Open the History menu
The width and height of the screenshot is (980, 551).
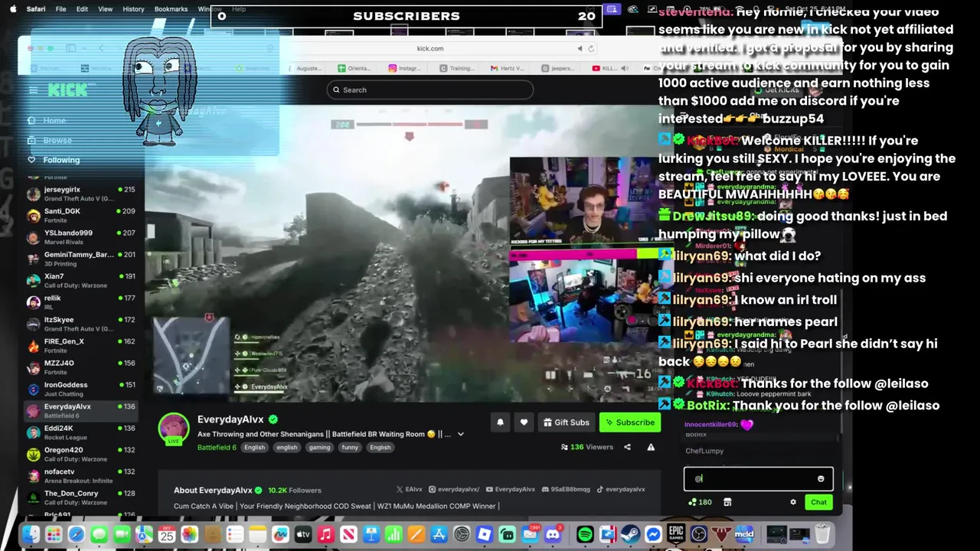[x=133, y=9]
